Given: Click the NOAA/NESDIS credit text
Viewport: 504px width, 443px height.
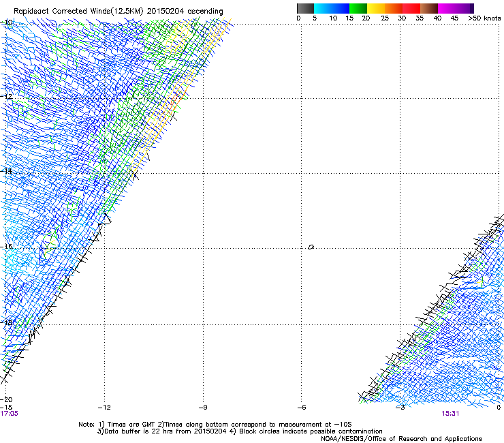Looking at the screenshot, I should (x=401, y=439).
